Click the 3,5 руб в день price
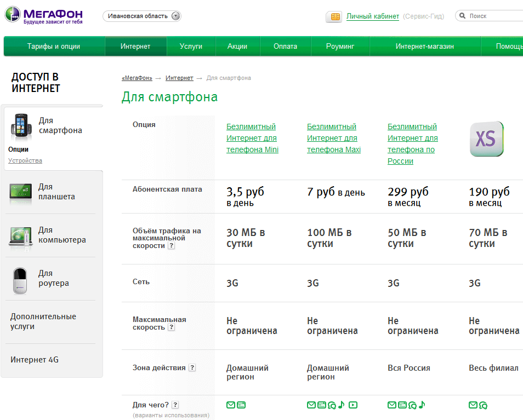 245,197
